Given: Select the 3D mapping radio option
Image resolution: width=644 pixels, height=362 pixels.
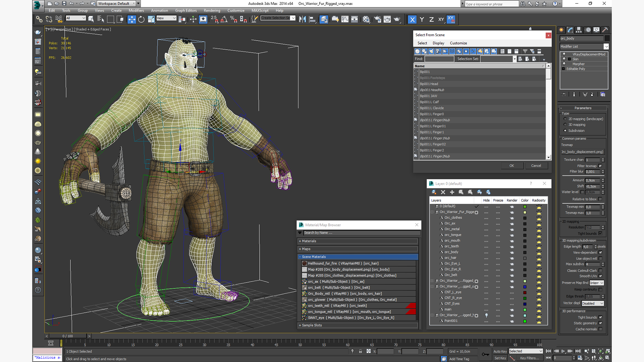Looking at the screenshot, I should (565, 125).
